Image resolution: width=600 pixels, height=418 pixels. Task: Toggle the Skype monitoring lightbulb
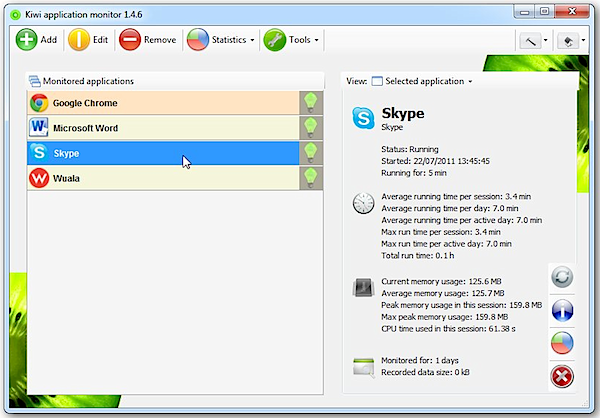311,152
